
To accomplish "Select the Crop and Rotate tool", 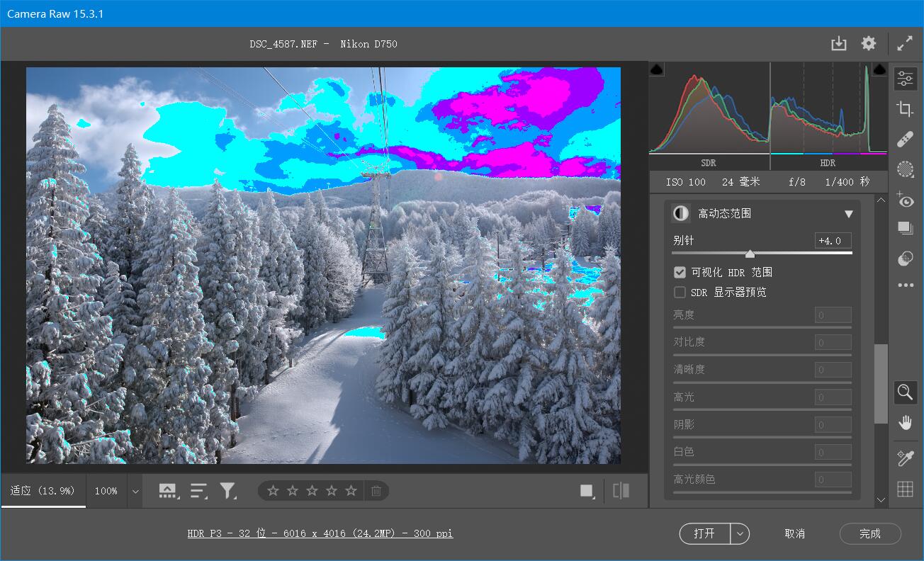I will pos(905,109).
